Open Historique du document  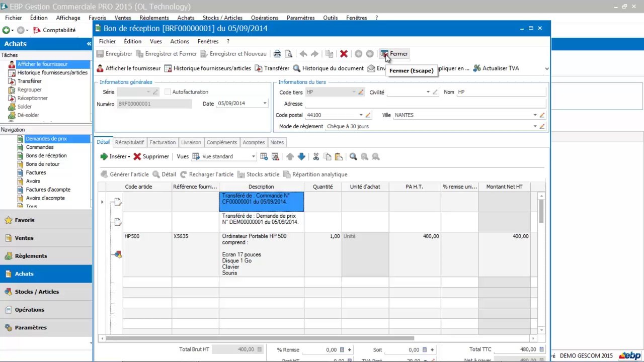328,68
